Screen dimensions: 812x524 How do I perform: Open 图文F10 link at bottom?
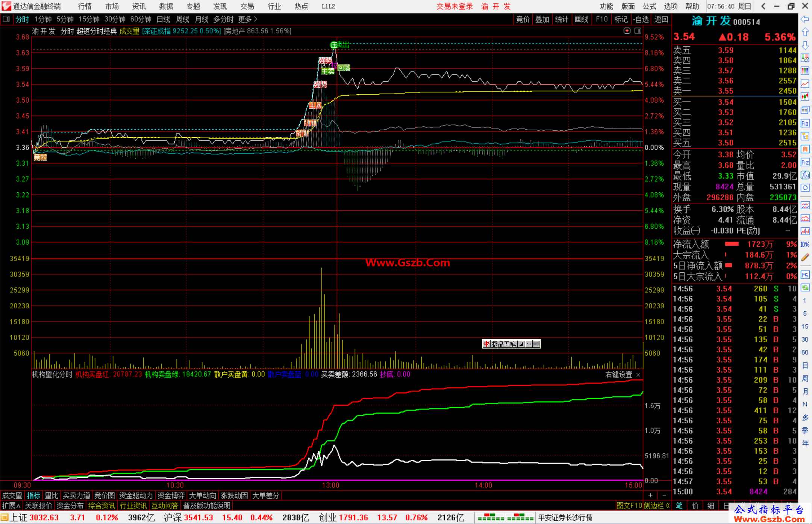coord(629,506)
